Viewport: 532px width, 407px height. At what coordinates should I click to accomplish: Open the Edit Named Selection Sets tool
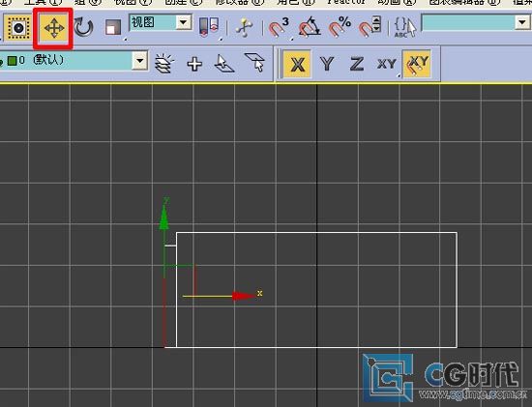404,27
